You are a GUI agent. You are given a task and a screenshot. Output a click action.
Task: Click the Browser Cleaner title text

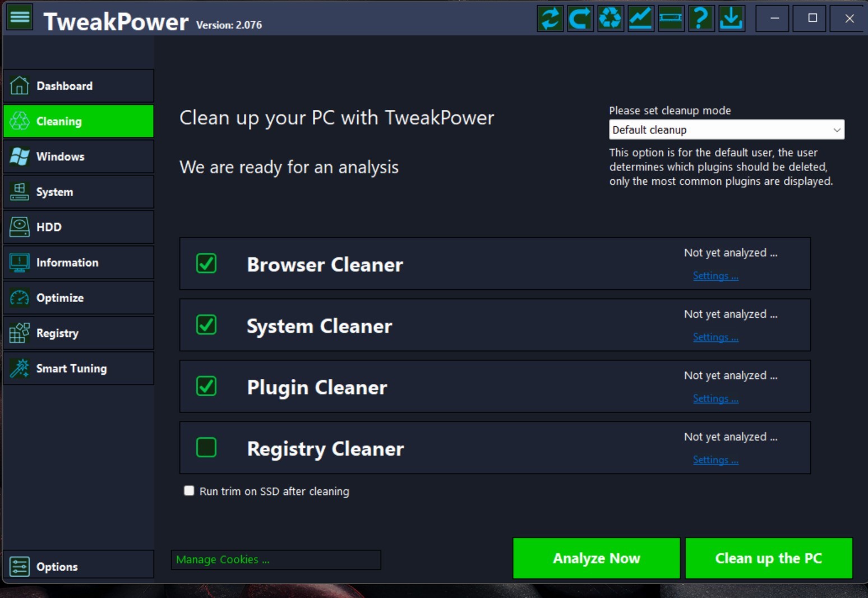coord(325,265)
